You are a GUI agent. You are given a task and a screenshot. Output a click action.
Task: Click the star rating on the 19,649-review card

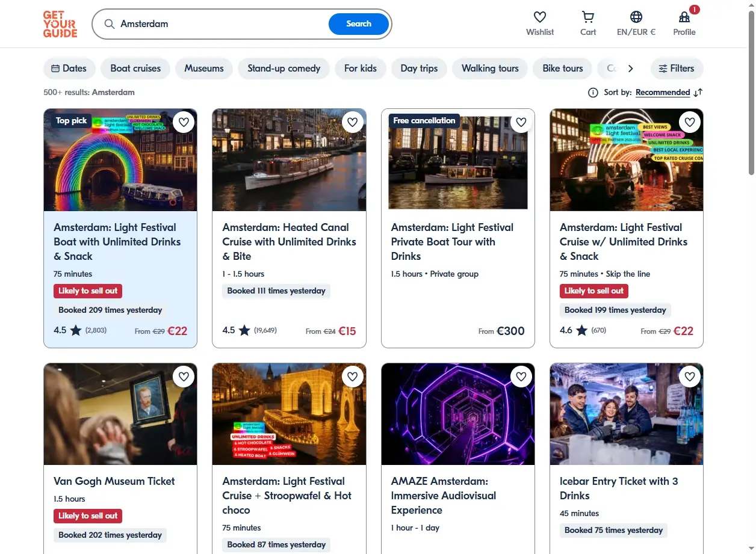tap(244, 330)
